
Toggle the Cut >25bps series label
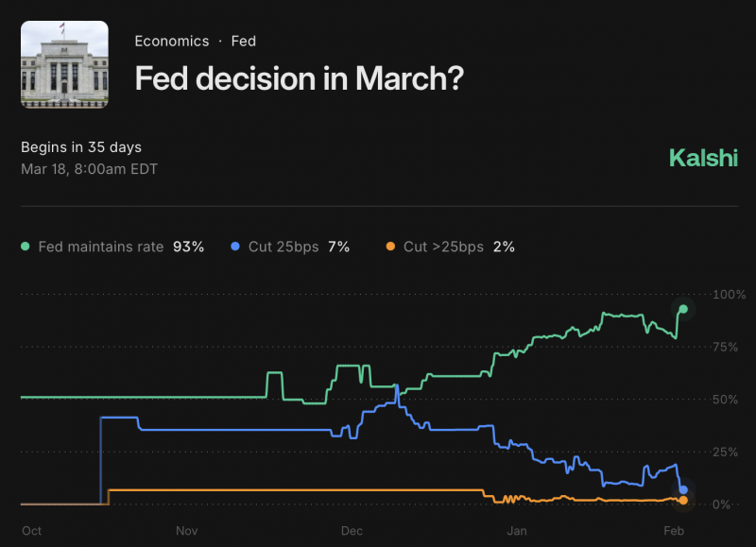click(x=443, y=247)
